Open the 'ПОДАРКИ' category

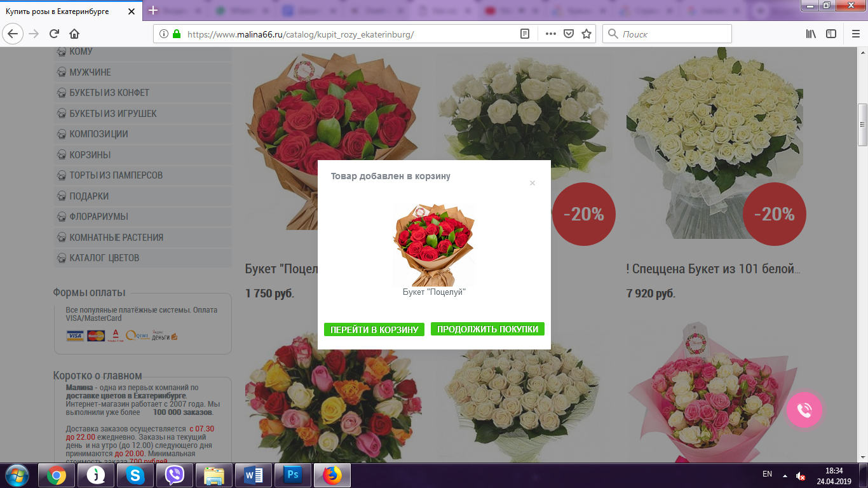coord(143,196)
